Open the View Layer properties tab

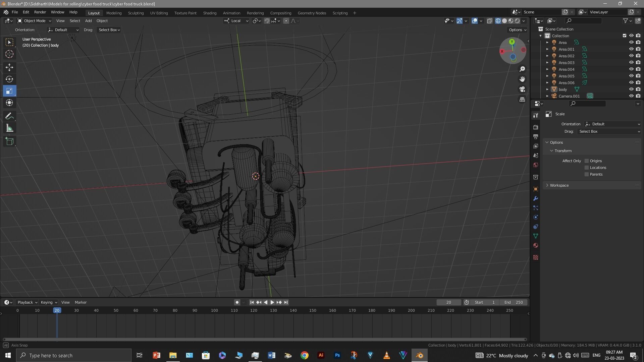tap(536, 146)
